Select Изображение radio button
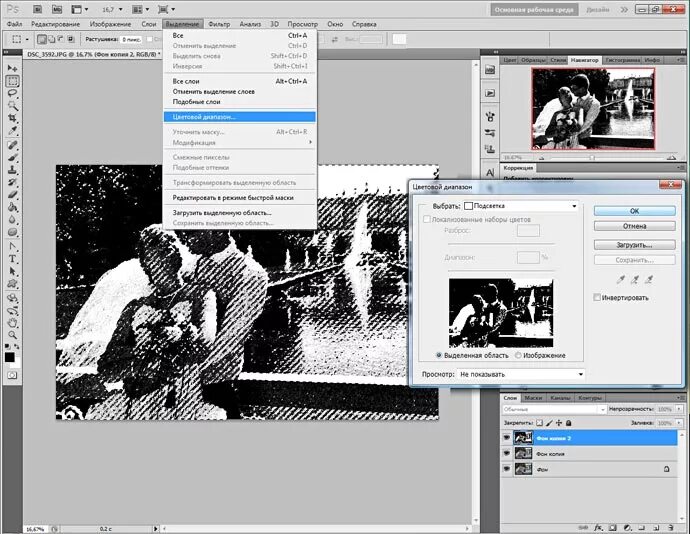Screen dimensions: 690x534 518,355
